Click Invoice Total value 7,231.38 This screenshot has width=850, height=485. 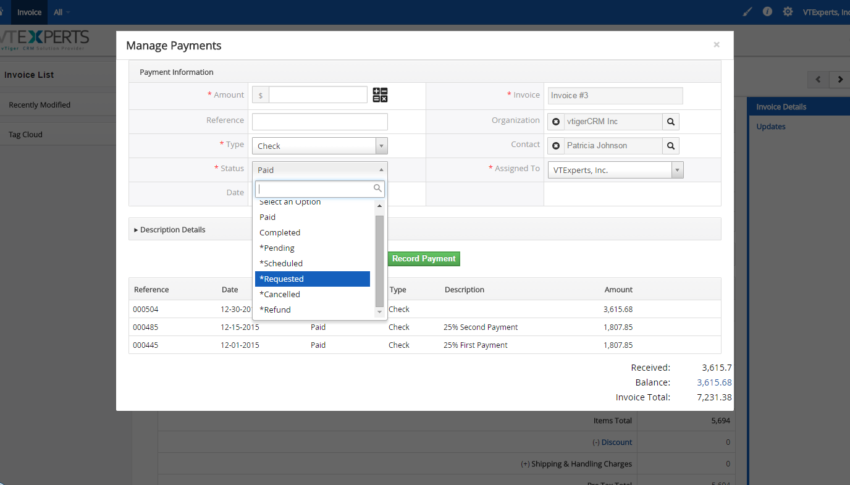[x=714, y=397]
